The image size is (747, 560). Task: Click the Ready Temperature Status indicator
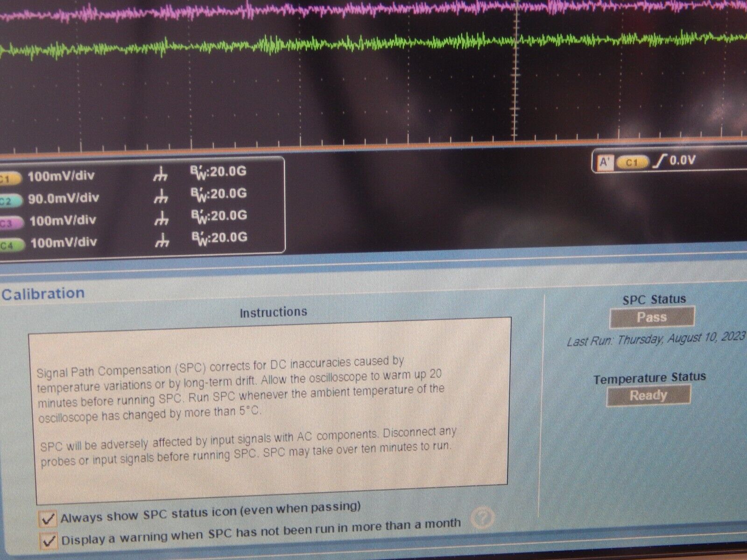tap(649, 395)
